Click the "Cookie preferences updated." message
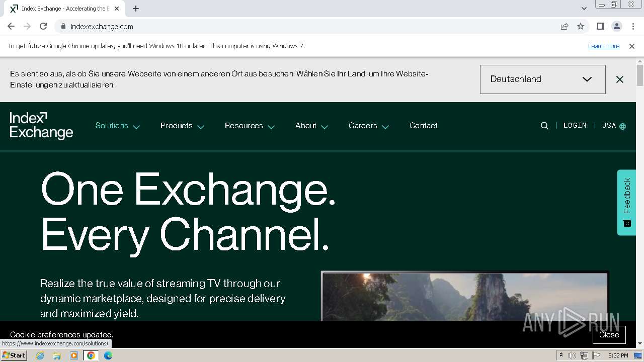 pyautogui.click(x=61, y=335)
